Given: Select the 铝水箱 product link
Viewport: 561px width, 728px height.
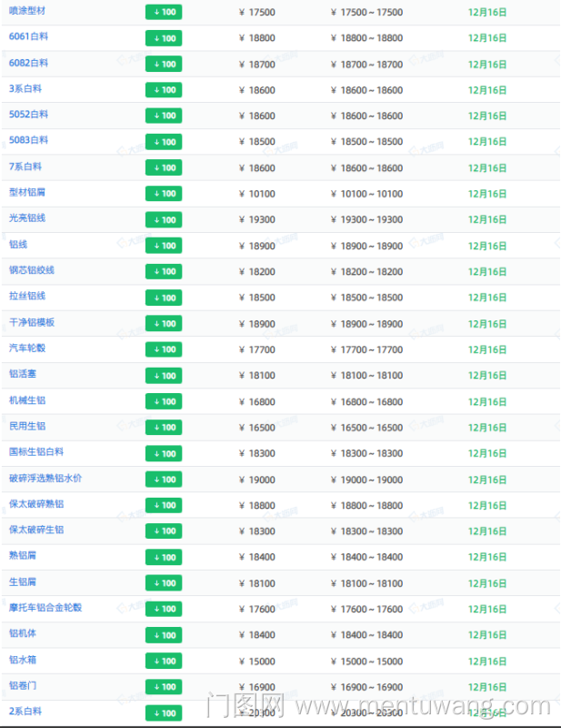Looking at the screenshot, I should [x=23, y=659].
